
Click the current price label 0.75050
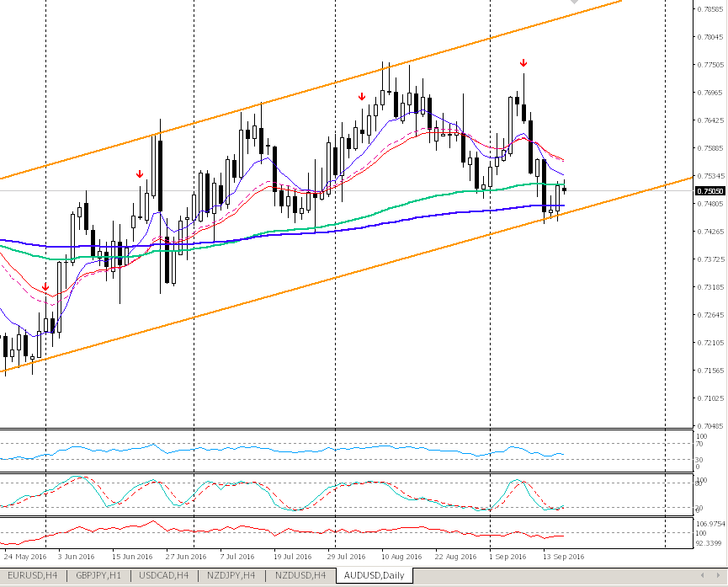[x=709, y=191]
